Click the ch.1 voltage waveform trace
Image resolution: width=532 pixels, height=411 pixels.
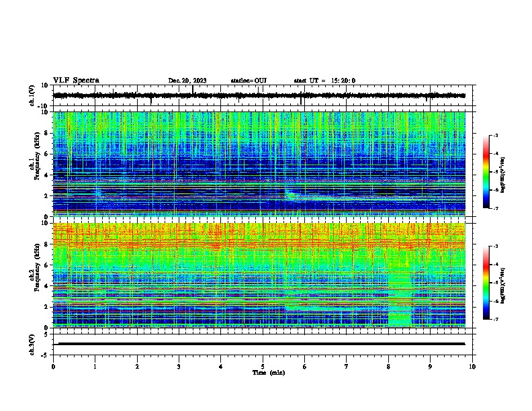tap(259, 95)
